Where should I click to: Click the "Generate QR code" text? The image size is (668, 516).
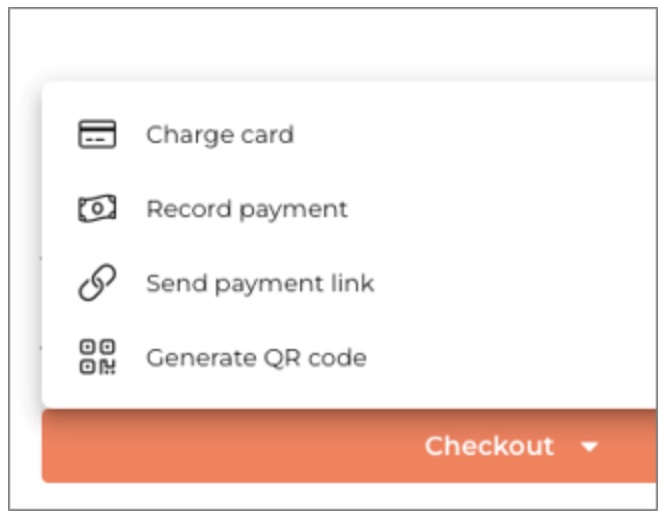tap(256, 357)
